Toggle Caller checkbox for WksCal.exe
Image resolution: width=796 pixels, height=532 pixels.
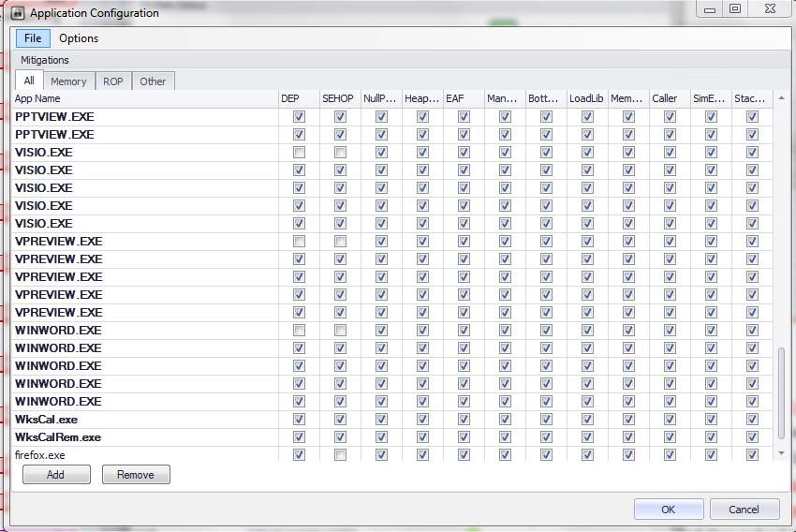coord(670,420)
